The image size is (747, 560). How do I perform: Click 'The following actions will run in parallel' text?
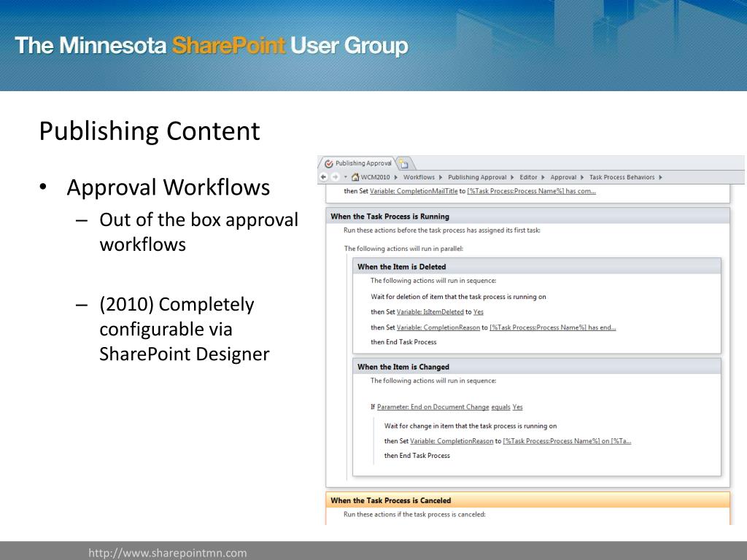[403, 249]
